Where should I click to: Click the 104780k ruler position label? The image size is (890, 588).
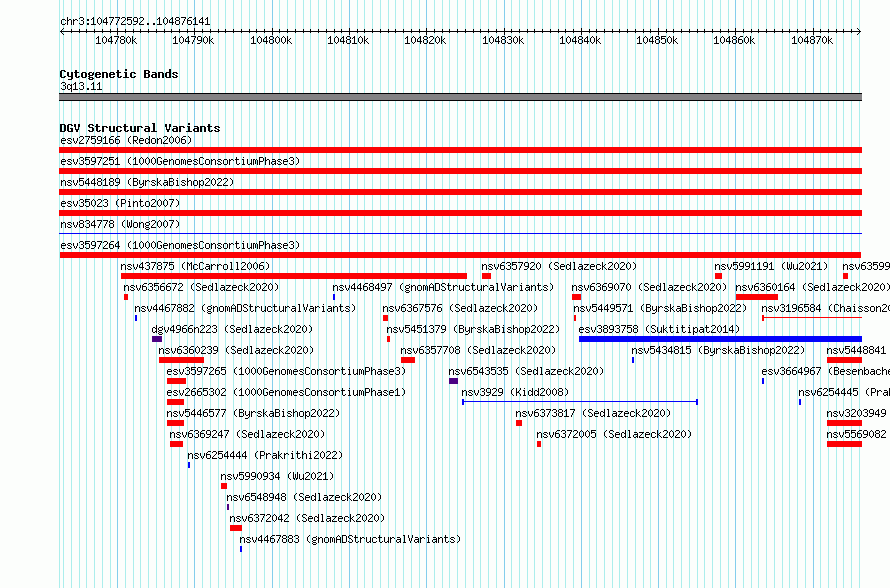(116, 40)
